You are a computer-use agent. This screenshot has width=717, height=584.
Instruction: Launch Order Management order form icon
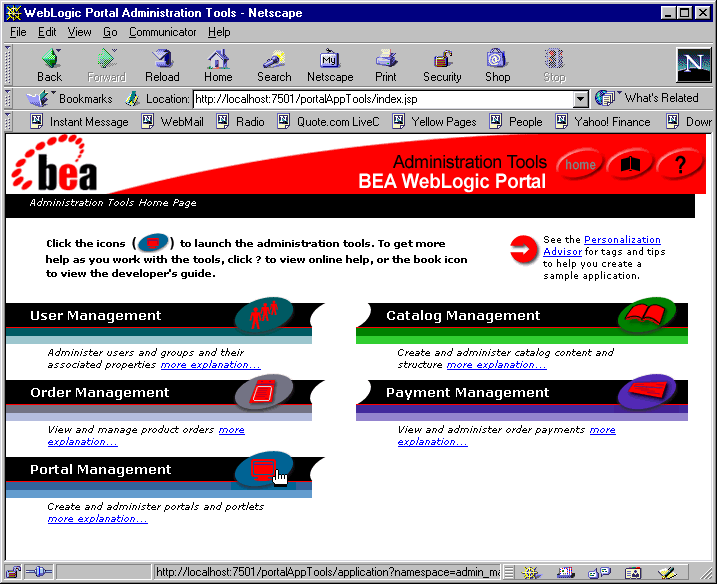264,392
